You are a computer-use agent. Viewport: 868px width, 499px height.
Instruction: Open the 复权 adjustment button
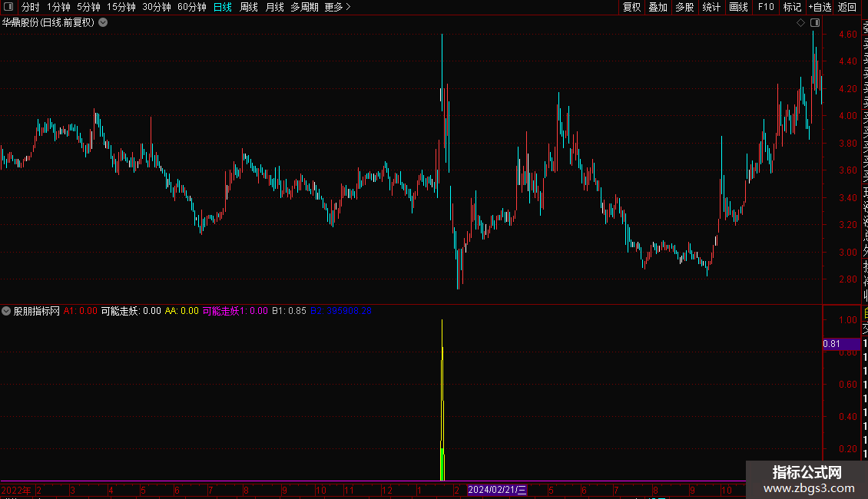pos(631,7)
